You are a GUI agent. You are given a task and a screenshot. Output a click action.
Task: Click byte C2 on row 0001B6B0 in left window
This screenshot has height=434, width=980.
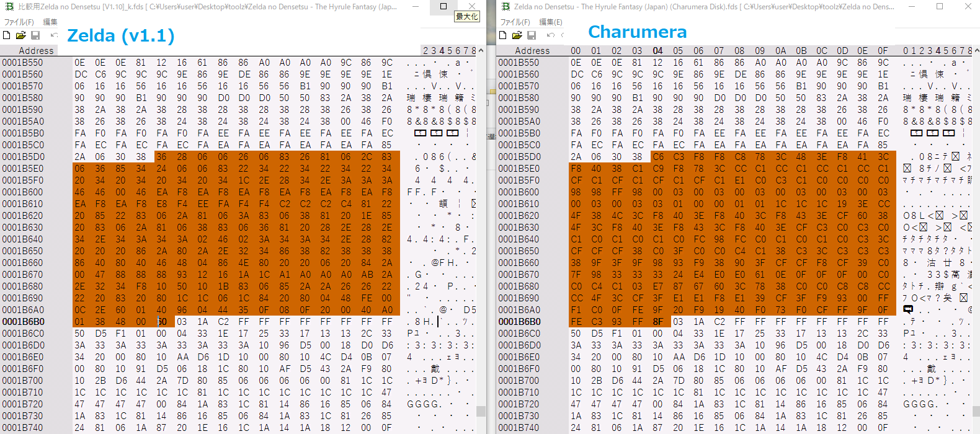223,322
